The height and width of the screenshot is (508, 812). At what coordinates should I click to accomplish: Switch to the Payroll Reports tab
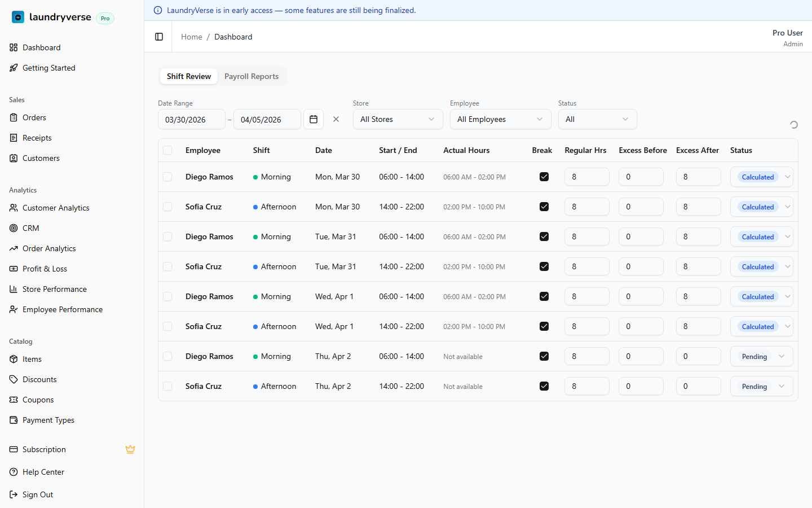(x=251, y=76)
